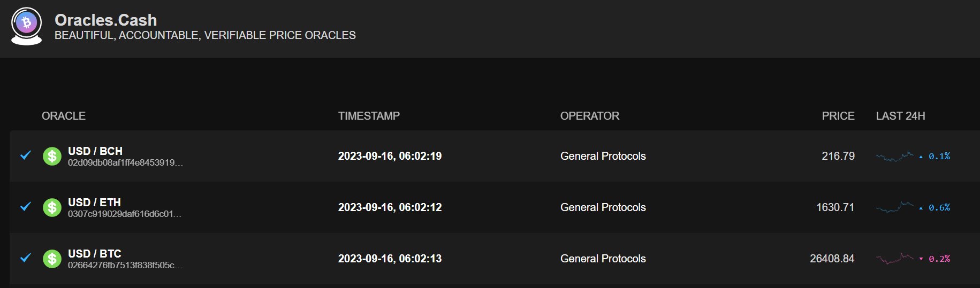Viewport: 980px width, 288px height.
Task: Open General Protocols operator for USD / BCH
Action: tap(603, 156)
